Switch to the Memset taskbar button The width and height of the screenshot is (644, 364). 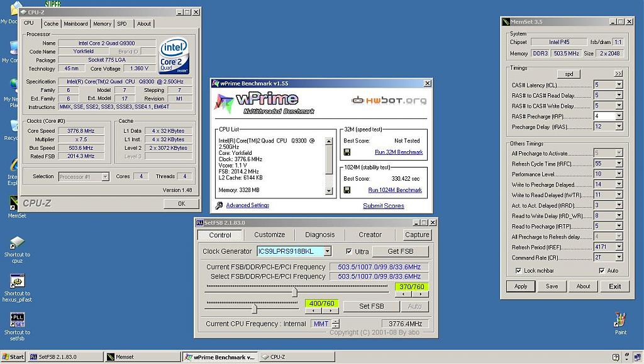click(x=143, y=357)
